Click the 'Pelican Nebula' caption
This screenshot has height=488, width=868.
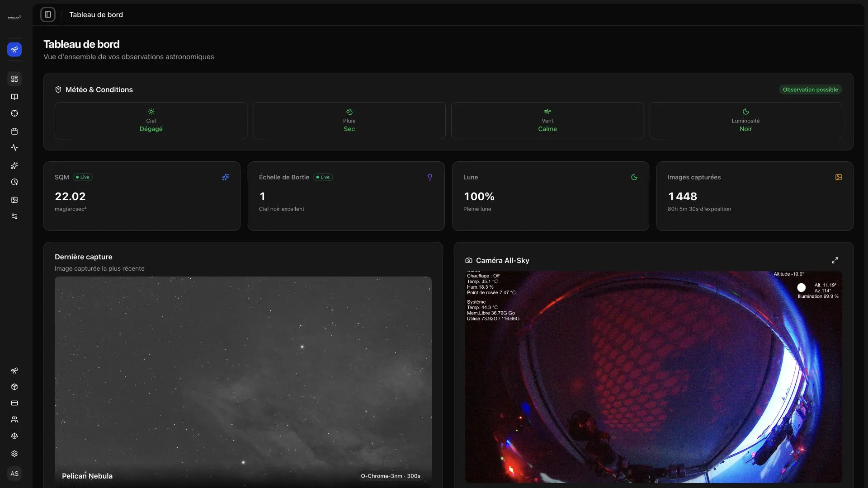coord(87,476)
